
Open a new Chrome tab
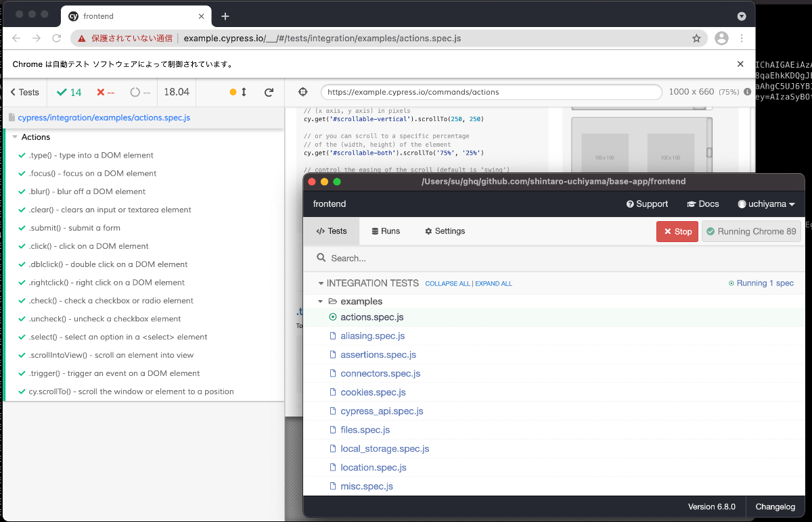point(225,16)
